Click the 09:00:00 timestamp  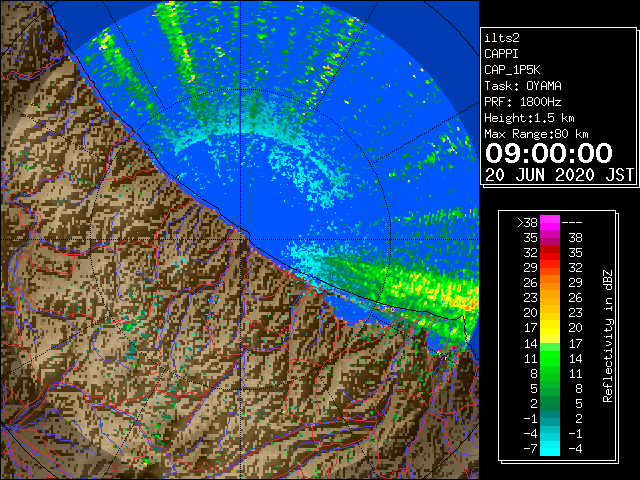pos(549,153)
